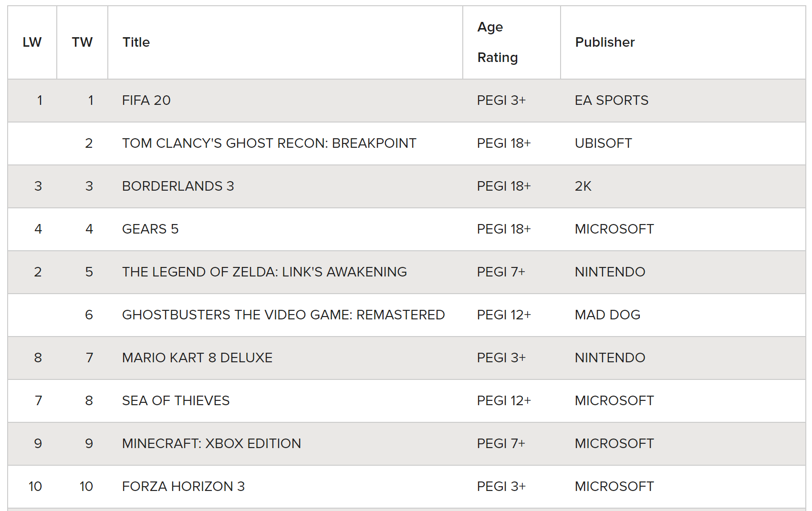Select the Gears 5 title
Image resolution: width=812 pixels, height=511 pixels.
point(150,229)
